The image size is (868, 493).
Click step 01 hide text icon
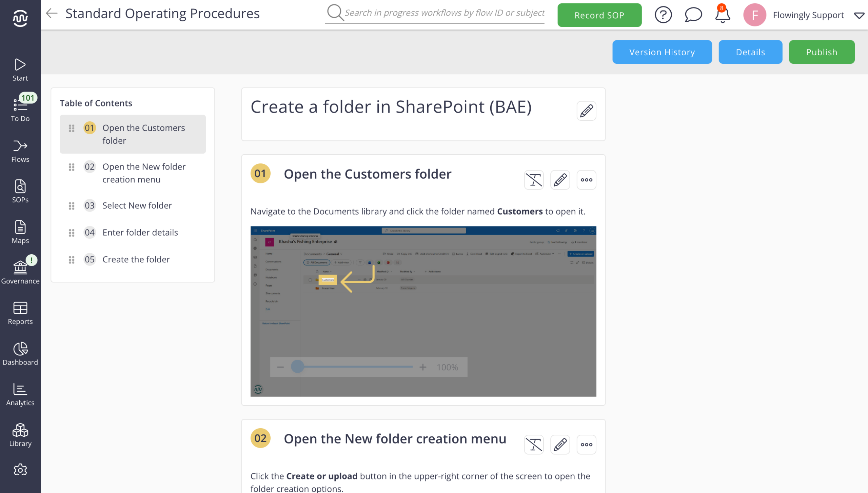pos(534,180)
